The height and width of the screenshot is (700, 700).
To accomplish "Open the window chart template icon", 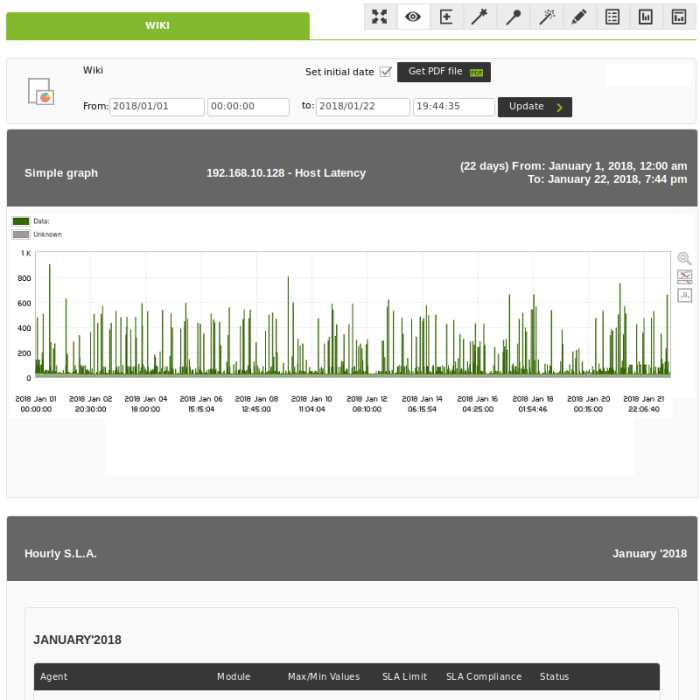I will tap(679, 17).
